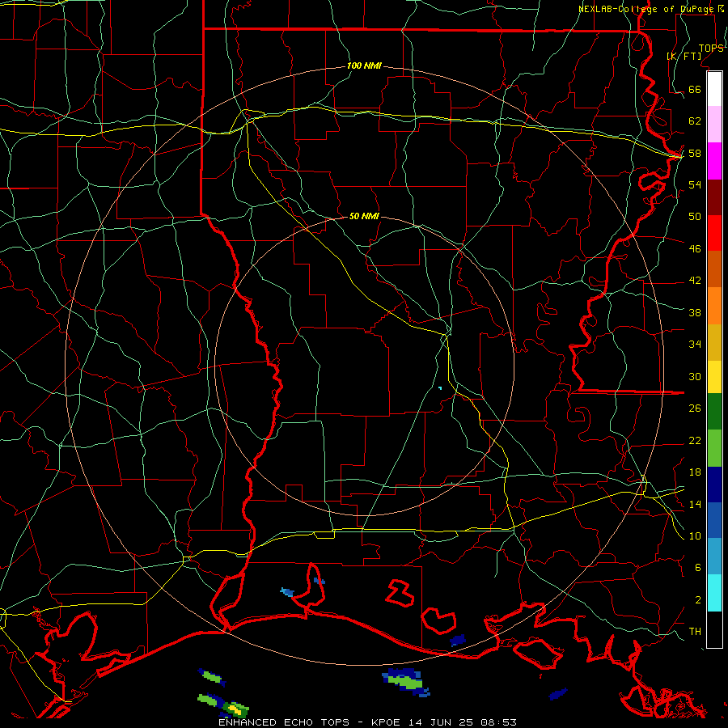Click the "ENHANCED ECHO TOPS" product title

click(x=284, y=722)
